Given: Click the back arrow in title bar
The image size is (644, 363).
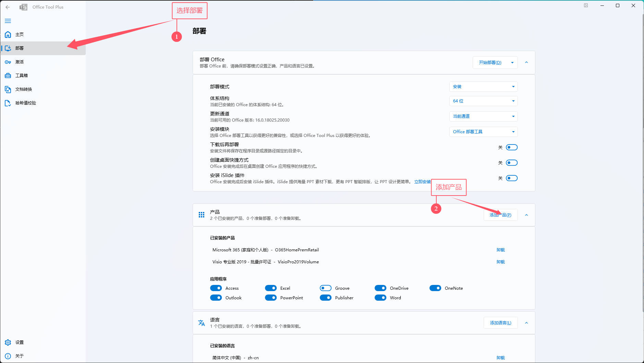Looking at the screenshot, I should 8,7.
